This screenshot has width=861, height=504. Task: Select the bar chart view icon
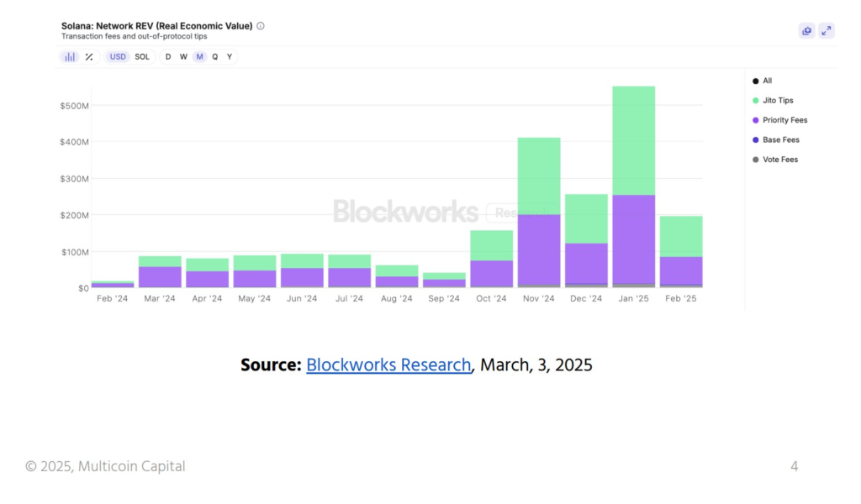(x=70, y=57)
